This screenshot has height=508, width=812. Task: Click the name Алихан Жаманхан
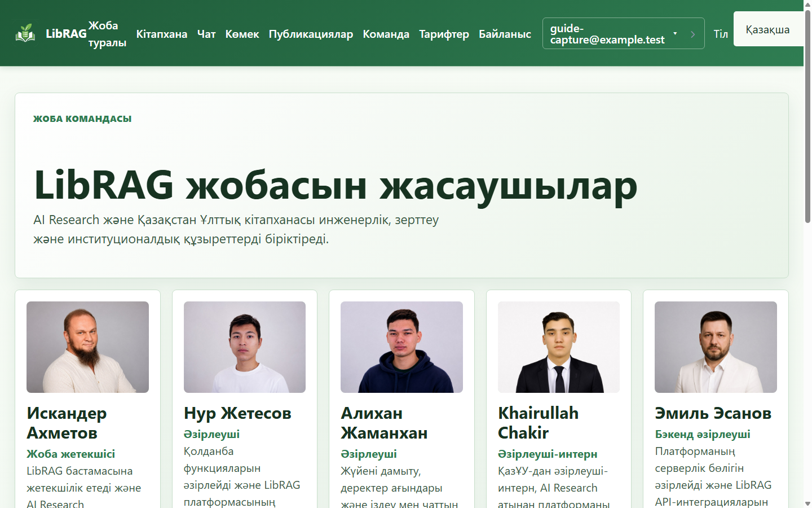pos(384,423)
